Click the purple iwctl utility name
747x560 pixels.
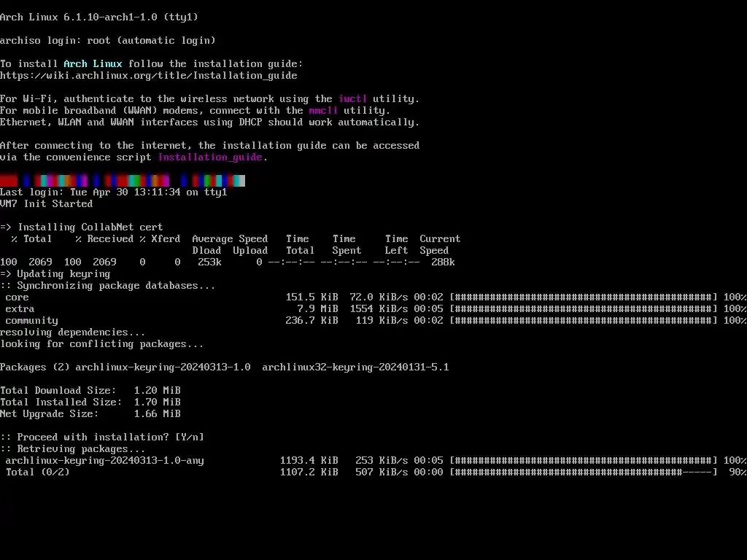pos(352,98)
